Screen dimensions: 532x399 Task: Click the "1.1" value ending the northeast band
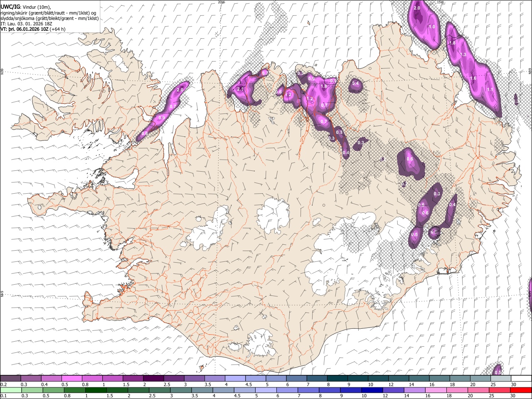pos(490,90)
